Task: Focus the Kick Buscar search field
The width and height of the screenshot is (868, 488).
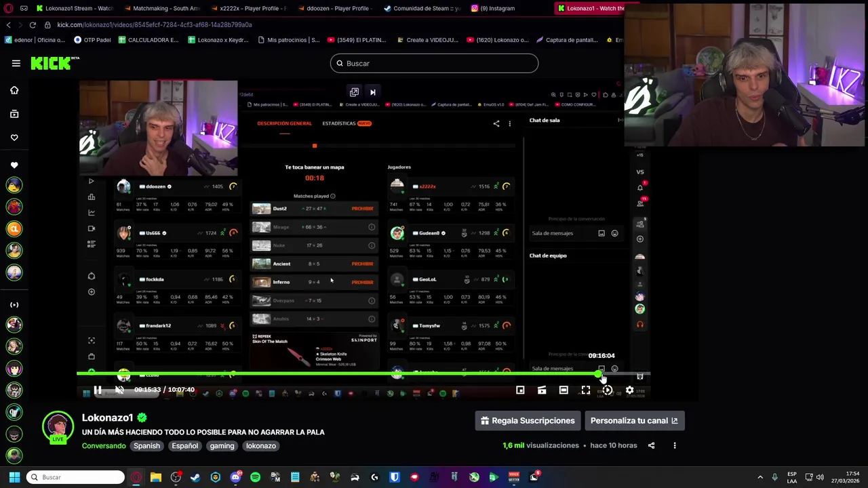Action: (x=434, y=63)
